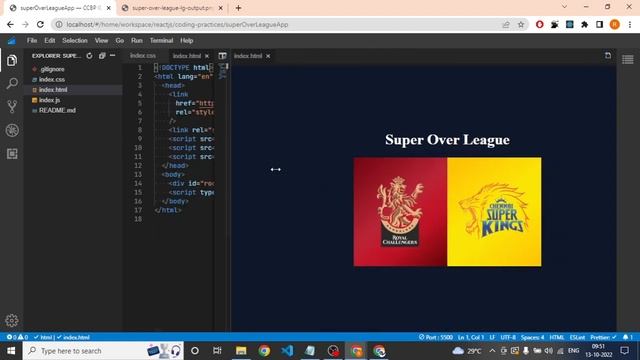Open the Explorer view in activity bar
The height and width of the screenshot is (360, 640).
pos(12,60)
